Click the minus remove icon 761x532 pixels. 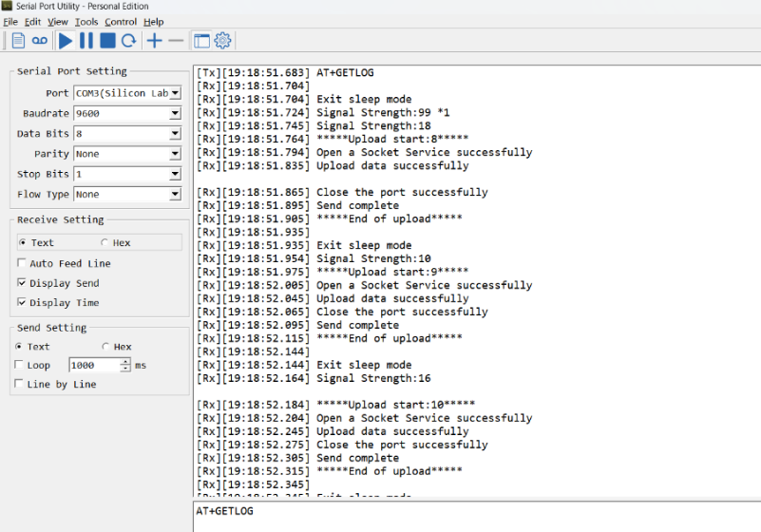[176, 41]
